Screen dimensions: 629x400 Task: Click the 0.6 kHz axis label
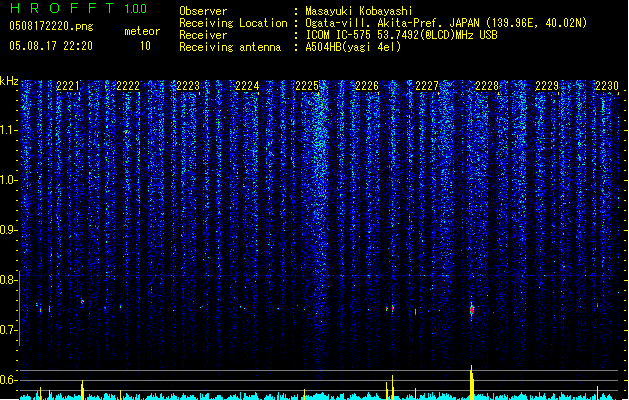click(8, 380)
